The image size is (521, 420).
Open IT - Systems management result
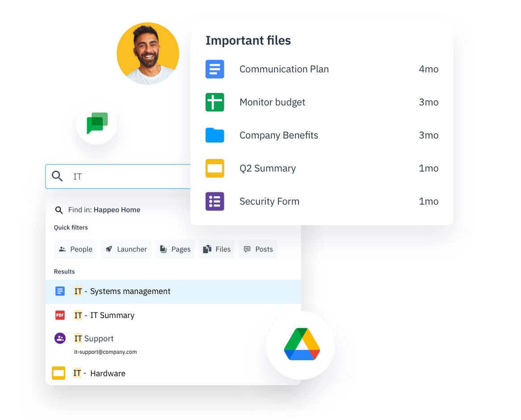click(130, 291)
